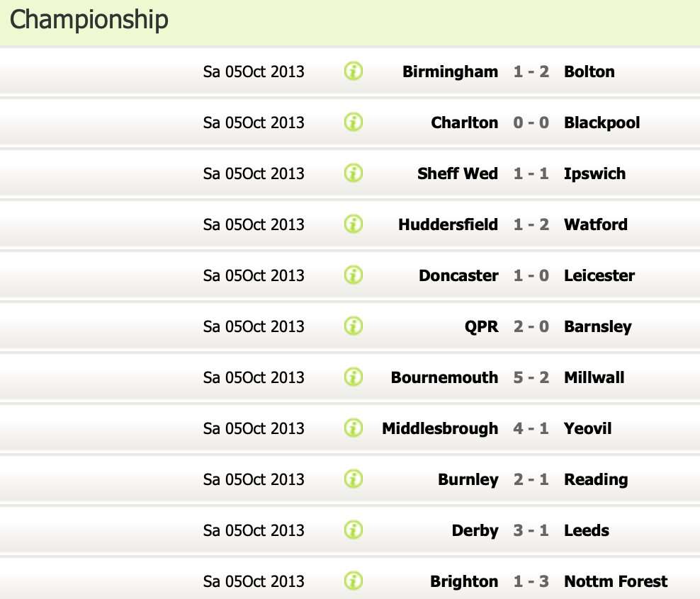Click info icon for Birmingham vs Bolton match
This screenshot has width=700, height=599.
click(x=353, y=72)
